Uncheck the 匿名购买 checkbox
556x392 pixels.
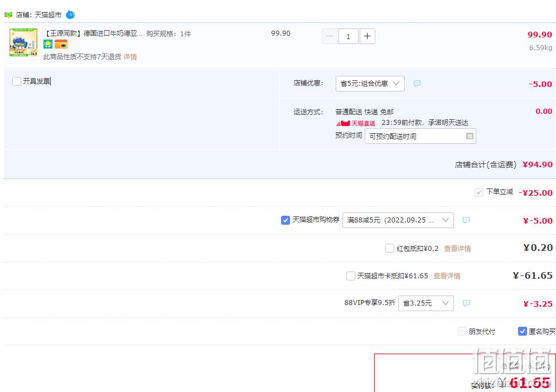(523, 331)
